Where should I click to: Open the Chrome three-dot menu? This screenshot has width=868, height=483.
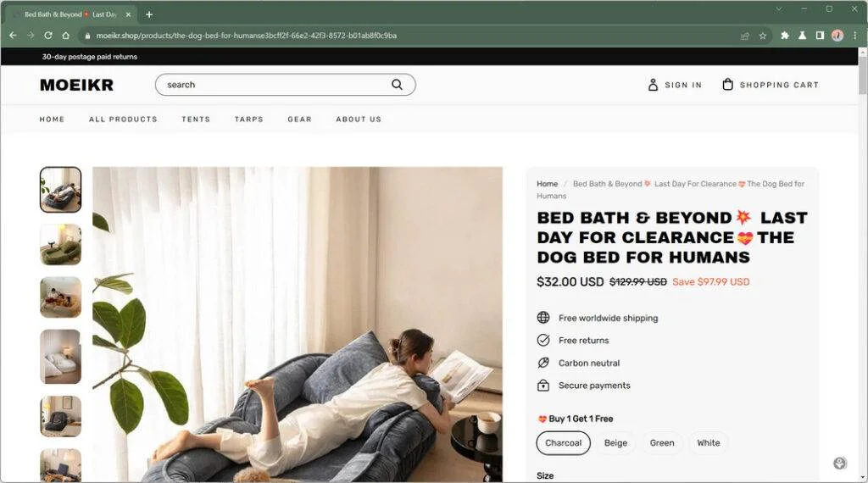pyautogui.click(x=855, y=36)
